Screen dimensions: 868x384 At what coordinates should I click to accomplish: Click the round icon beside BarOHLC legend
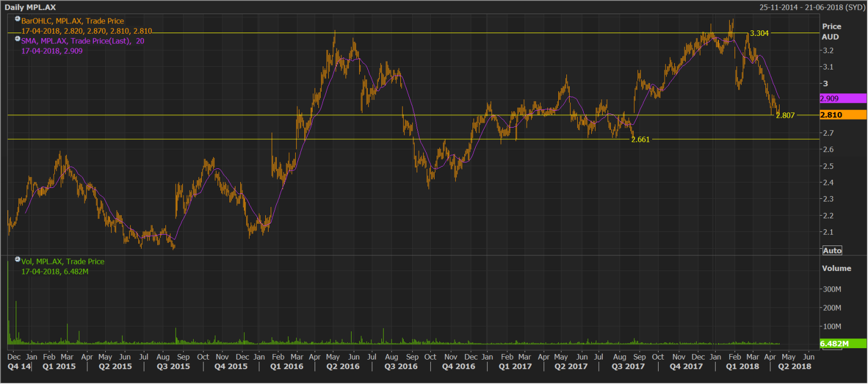click(x=17, y=19)
